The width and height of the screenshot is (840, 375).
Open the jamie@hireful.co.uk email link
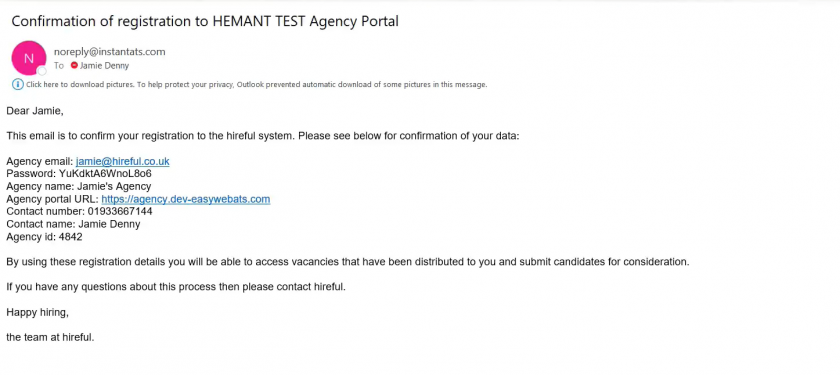[x=123, y=161]
